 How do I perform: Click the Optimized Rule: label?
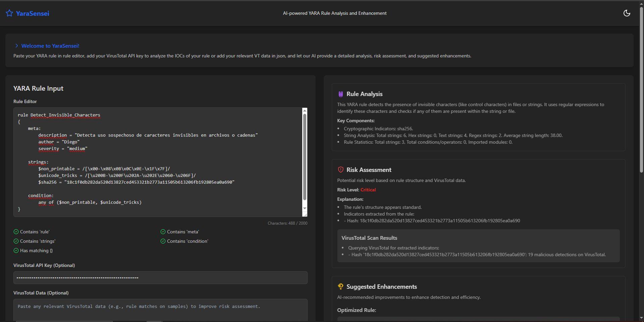(x=357, y=310)
